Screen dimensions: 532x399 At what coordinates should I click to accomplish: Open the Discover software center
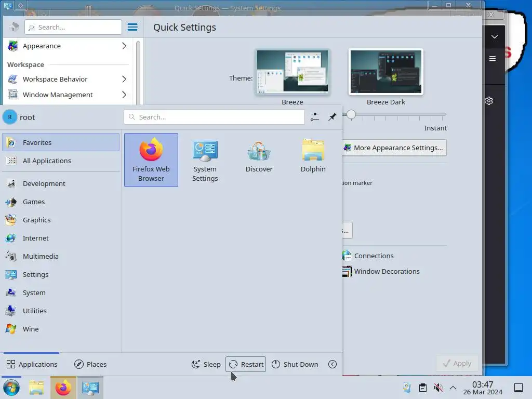(259, 160)
